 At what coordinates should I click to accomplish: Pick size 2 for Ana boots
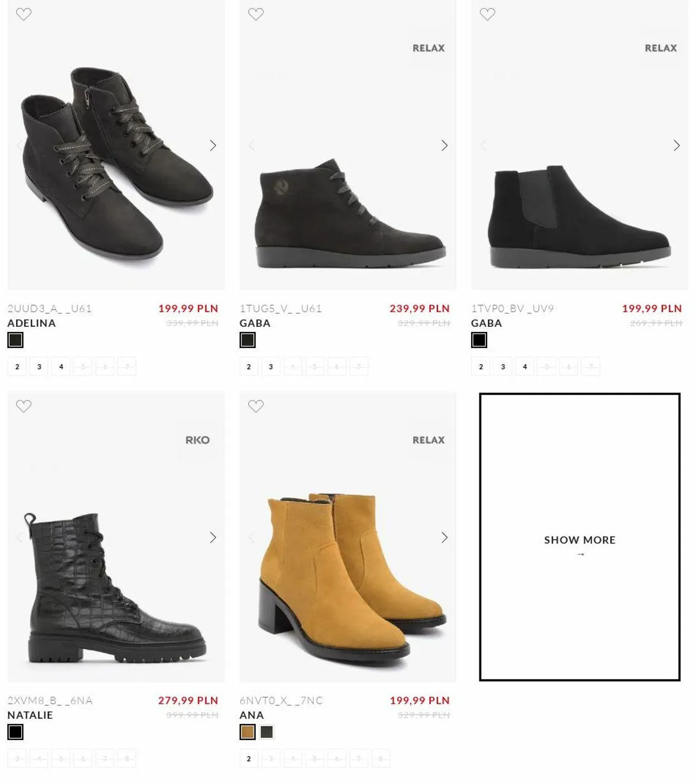[249, 758]
